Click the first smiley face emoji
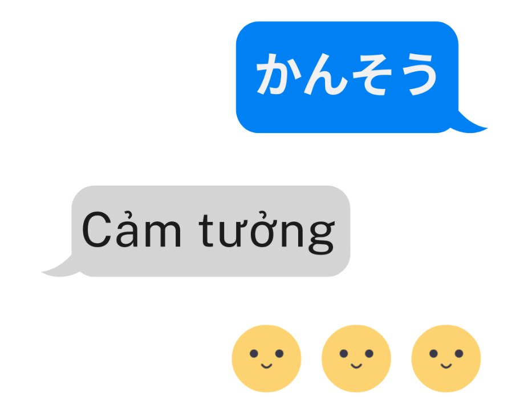This screenshot has width=532, height=404. (266, 358)
